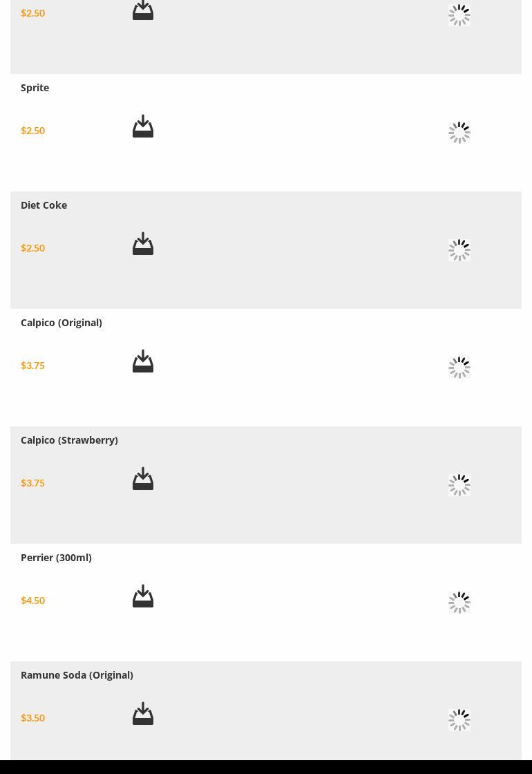Click the topmost add-to-cart tray icon

point(143,10)
